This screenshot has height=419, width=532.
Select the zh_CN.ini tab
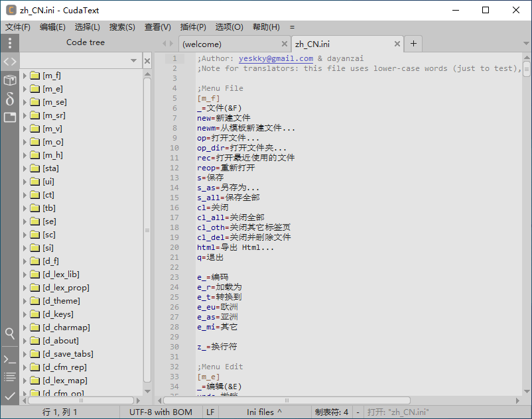(x=348, y=44)
